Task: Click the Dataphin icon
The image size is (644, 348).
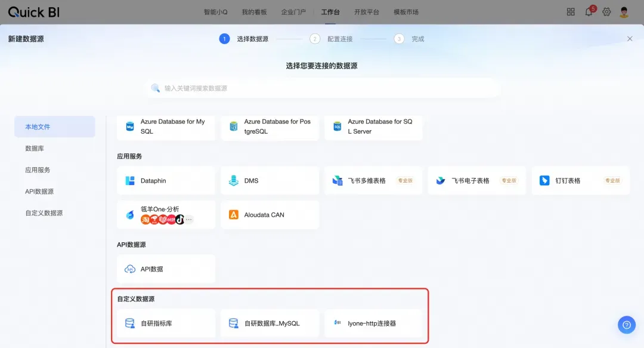Action: coord(130,181)
